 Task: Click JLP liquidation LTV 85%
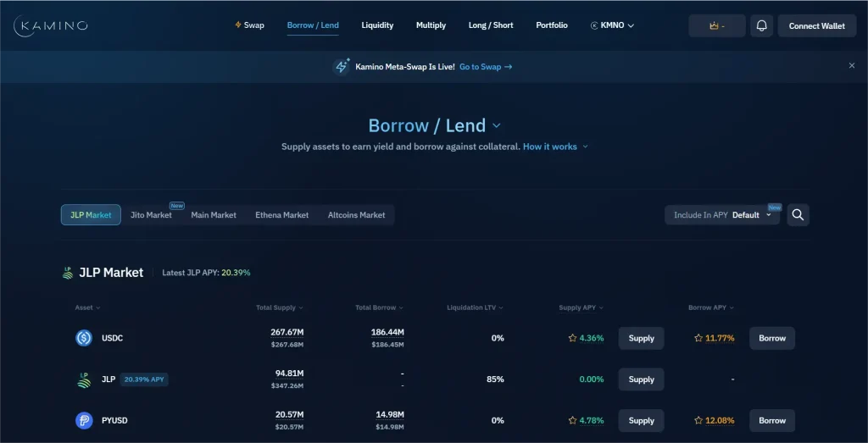pos(495,379)
